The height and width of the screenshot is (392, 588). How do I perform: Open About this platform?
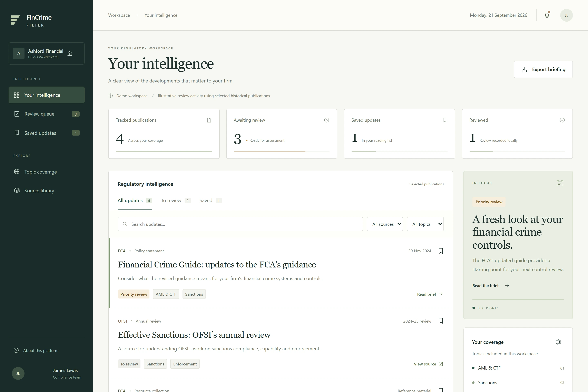click(x=36, y=351)
